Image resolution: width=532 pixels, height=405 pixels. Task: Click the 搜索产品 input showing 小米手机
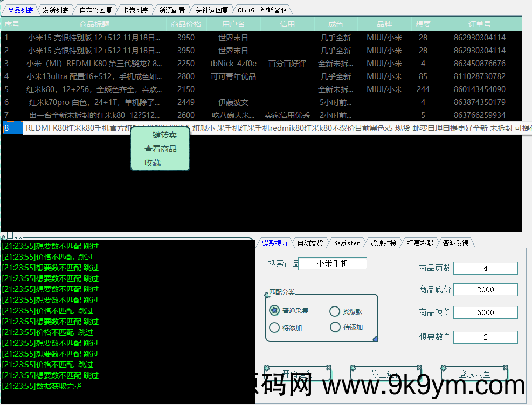(332, 264)
